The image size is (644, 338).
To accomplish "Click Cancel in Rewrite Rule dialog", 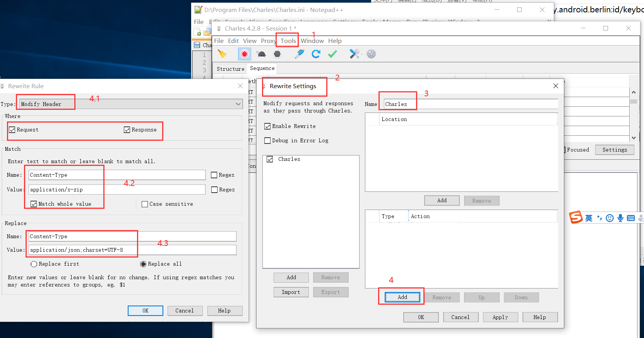I will pyautogui.click(x=184, y=311).
